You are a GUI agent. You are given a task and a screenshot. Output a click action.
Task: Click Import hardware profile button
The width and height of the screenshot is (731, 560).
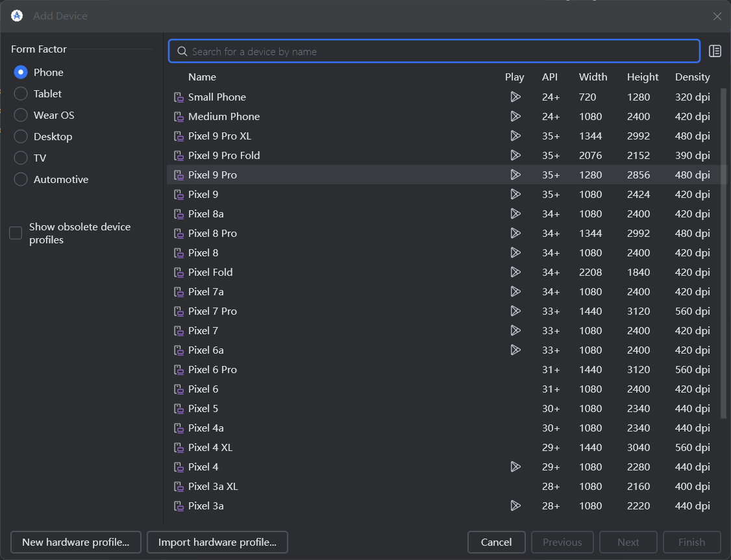(x=217, y=542)
